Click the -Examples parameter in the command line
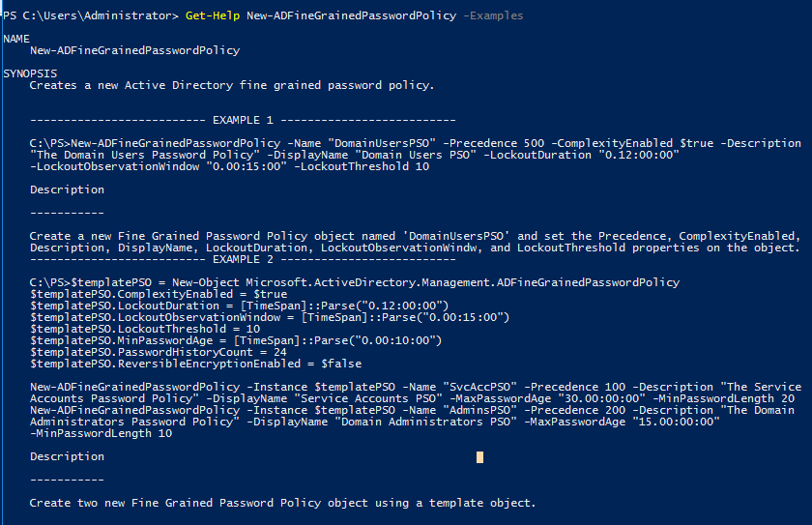The width and height of the screenshot is (812, 525). pyautogui.click(x=493, y=15)
